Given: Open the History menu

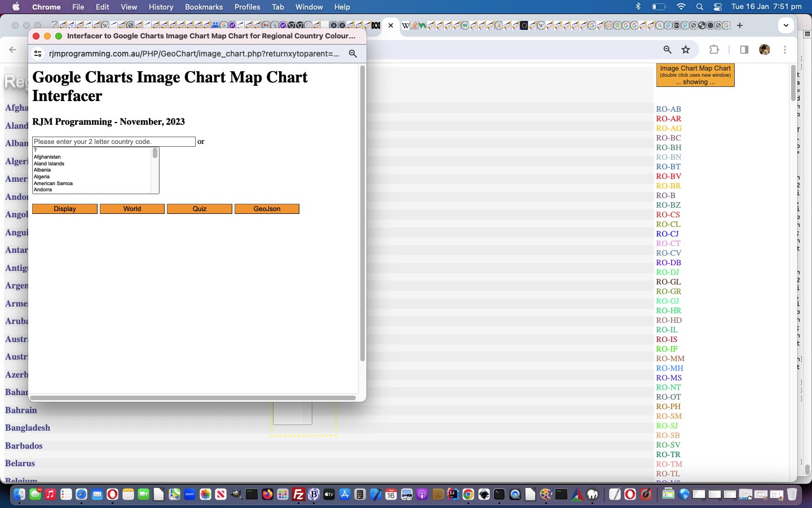Looking at the screenshot, I should click(x=161, y=7).
